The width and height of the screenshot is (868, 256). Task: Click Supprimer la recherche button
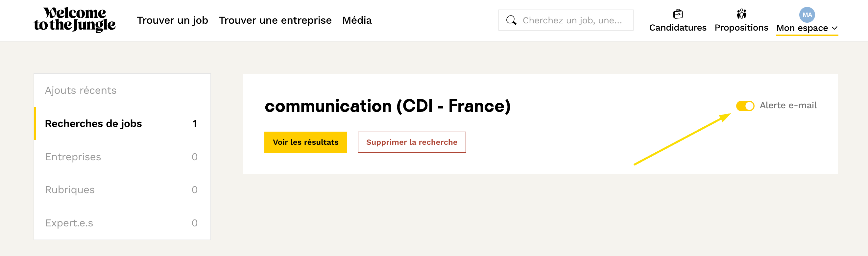click(411, 142)
